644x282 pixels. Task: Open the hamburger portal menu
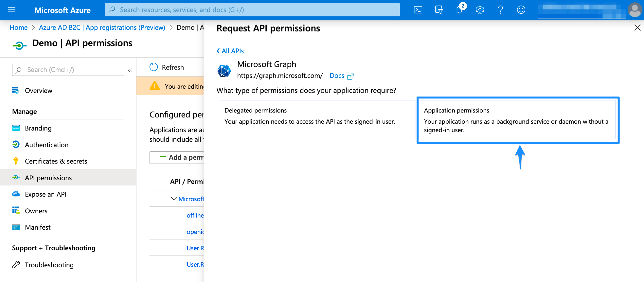[12, 10]
